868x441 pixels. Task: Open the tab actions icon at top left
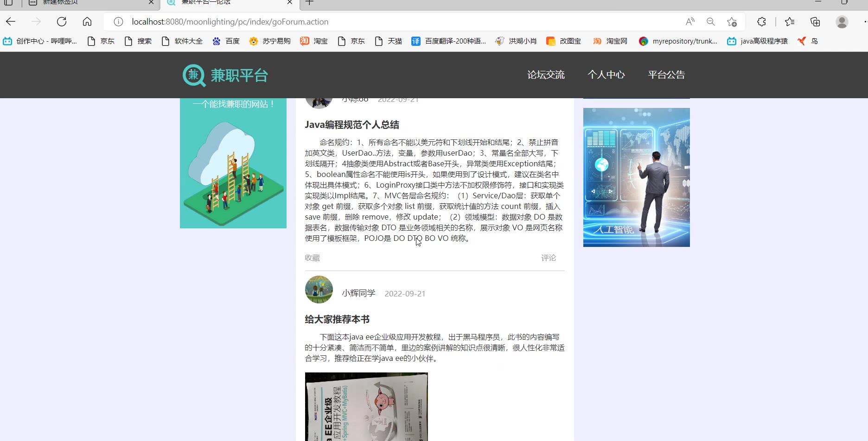(x=8, y=2)
